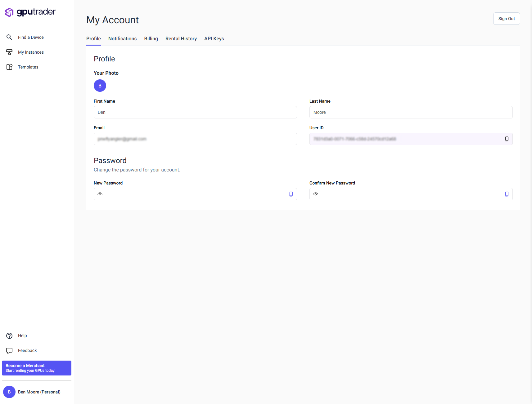Click the Become a Merchant banner

coord(37,368)
